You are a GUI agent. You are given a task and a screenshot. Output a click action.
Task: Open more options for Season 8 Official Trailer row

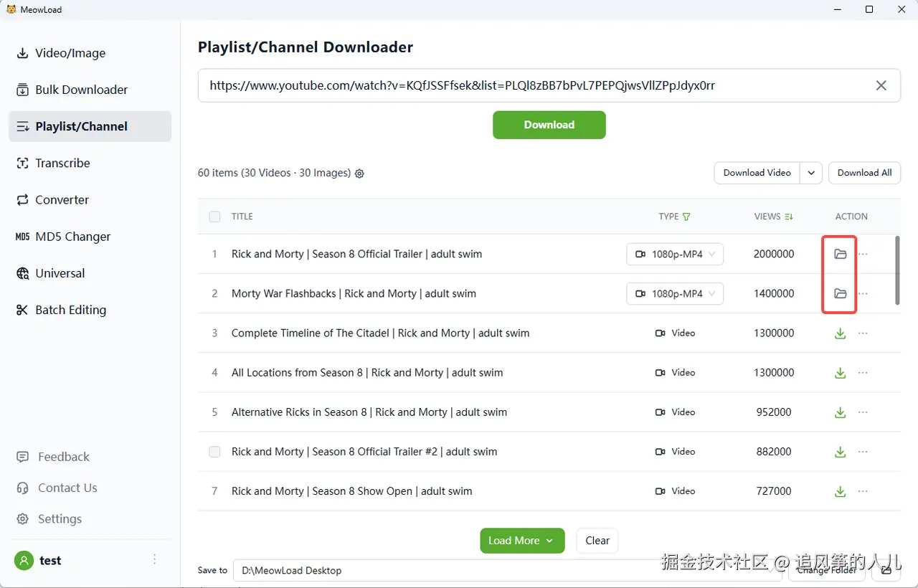coord(863,254)
